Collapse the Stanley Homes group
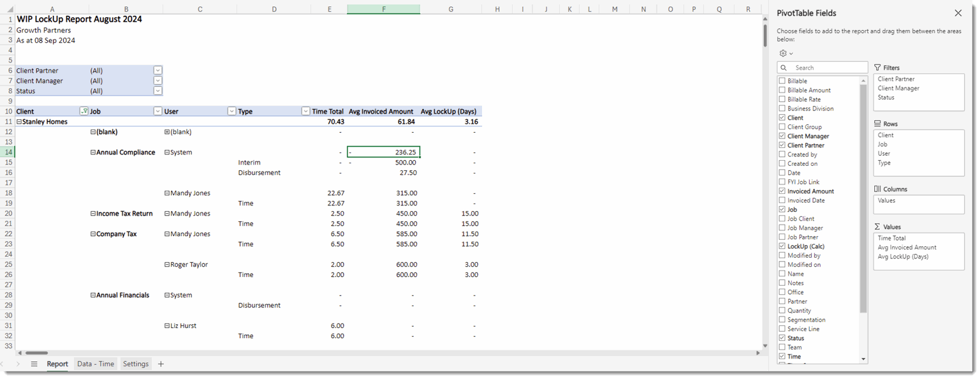Image resolution: width=980 pixels, height=379 pixels. [19, 122]
